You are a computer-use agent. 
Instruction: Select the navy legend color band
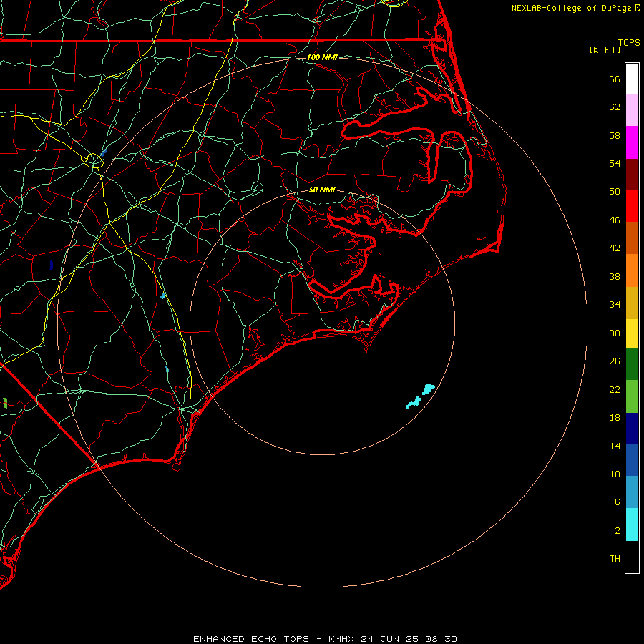[632, 429]
